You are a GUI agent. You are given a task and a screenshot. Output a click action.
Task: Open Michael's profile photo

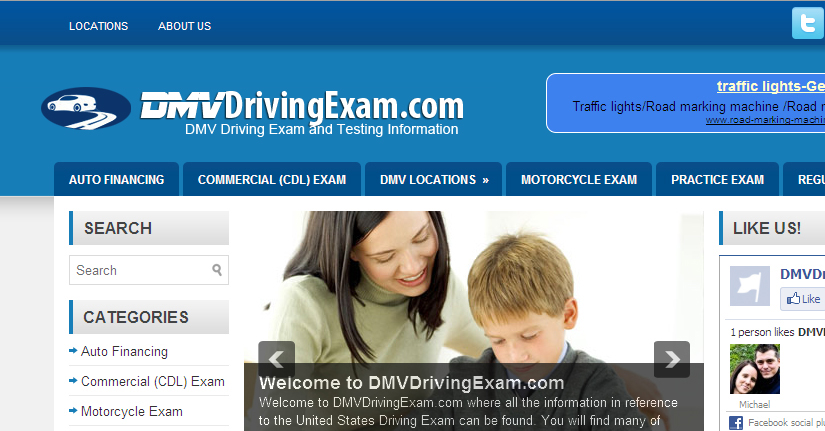point(754,369)
